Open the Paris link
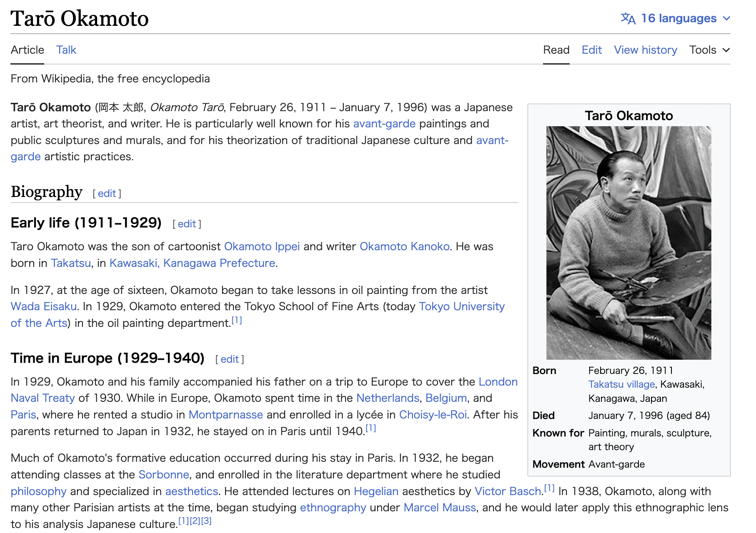Viewport: 756px width, 533px height. click(x=23, y=415)
